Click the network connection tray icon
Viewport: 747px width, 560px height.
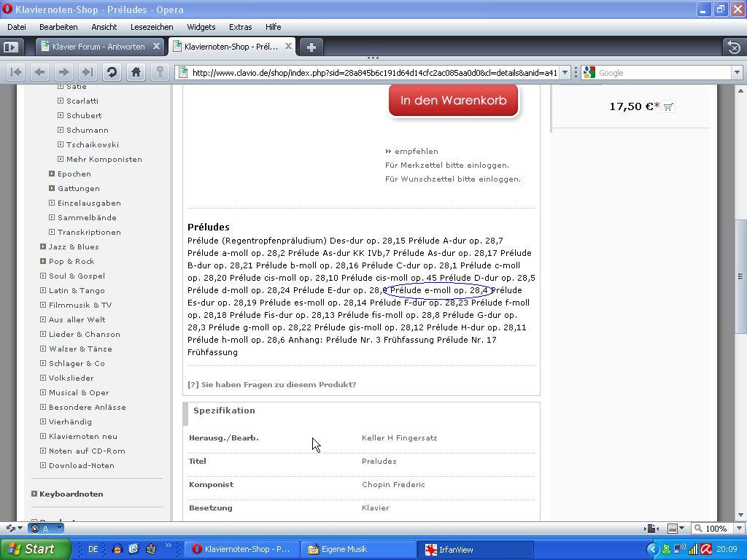click(x=679, y=549)
